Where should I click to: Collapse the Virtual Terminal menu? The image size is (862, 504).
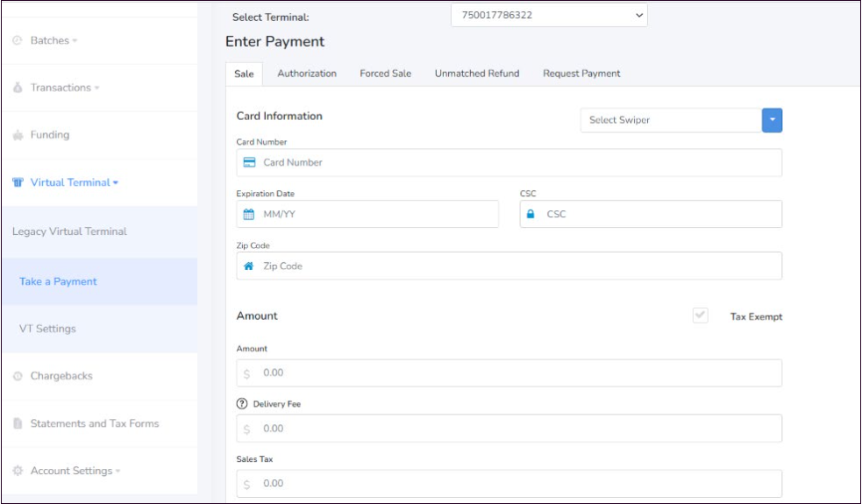tap(75, 182)
